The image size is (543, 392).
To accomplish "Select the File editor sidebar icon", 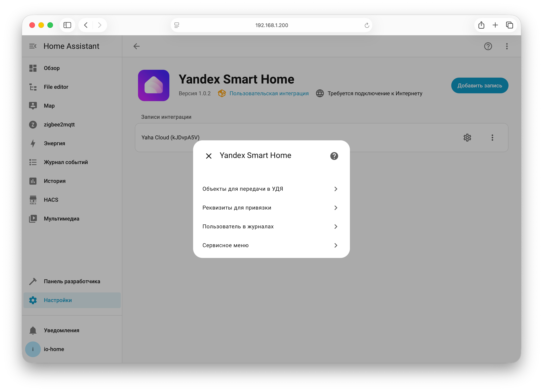I will (x=33, y=87).
